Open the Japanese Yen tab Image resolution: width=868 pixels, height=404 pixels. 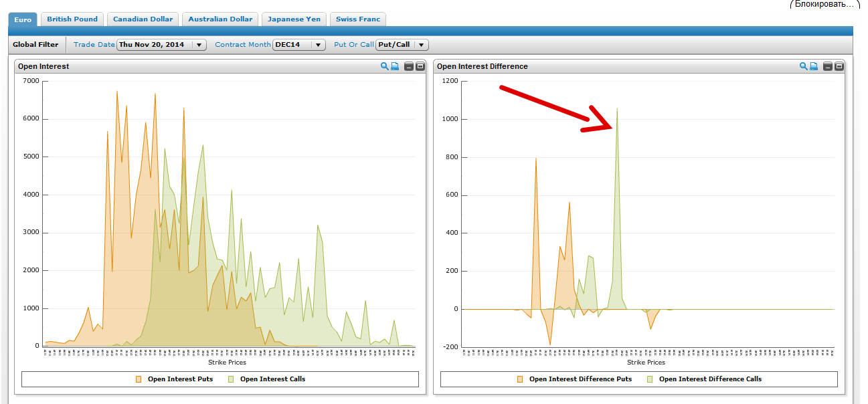pos(294,19)
